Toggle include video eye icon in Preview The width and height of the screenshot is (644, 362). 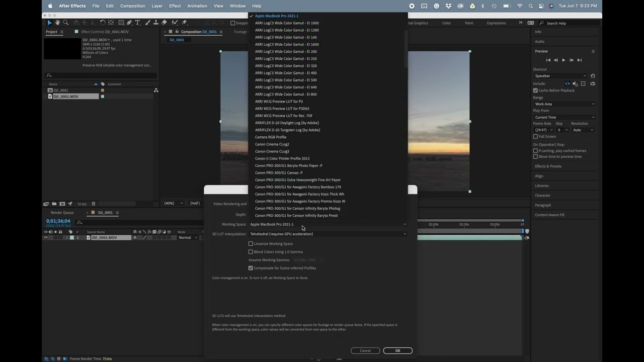pyautogui.click(x=568, y=83)
